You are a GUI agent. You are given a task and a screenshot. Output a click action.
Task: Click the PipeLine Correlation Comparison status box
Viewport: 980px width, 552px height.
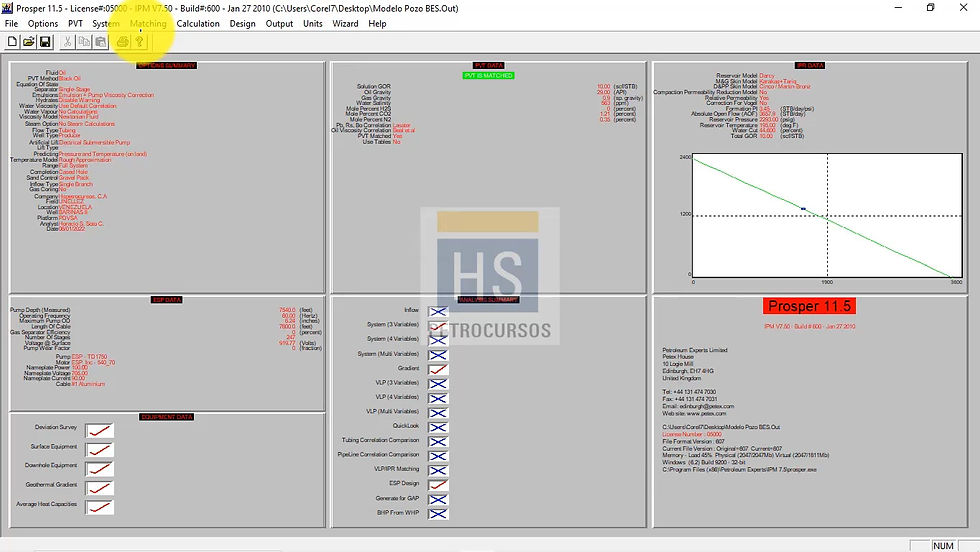[x=438, y=456]
